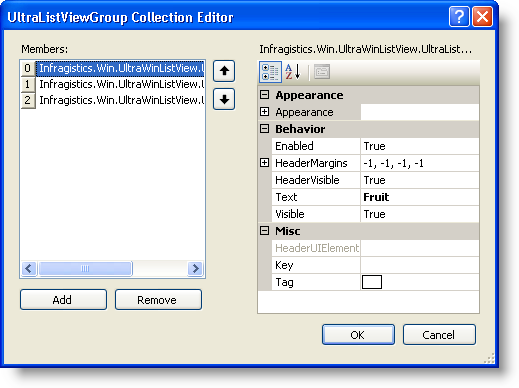
Task: Click the Remove button
Action: 158,300
